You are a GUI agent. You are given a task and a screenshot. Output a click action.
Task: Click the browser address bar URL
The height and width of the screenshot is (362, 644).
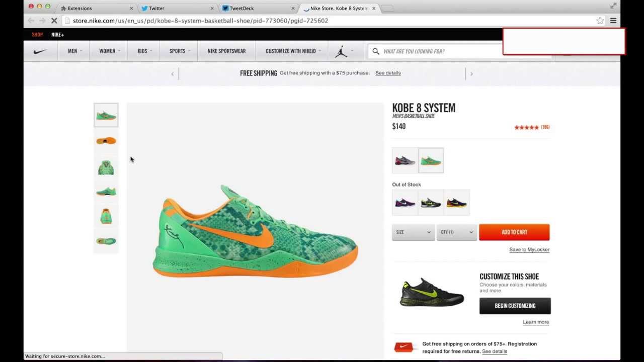point(200,21)
